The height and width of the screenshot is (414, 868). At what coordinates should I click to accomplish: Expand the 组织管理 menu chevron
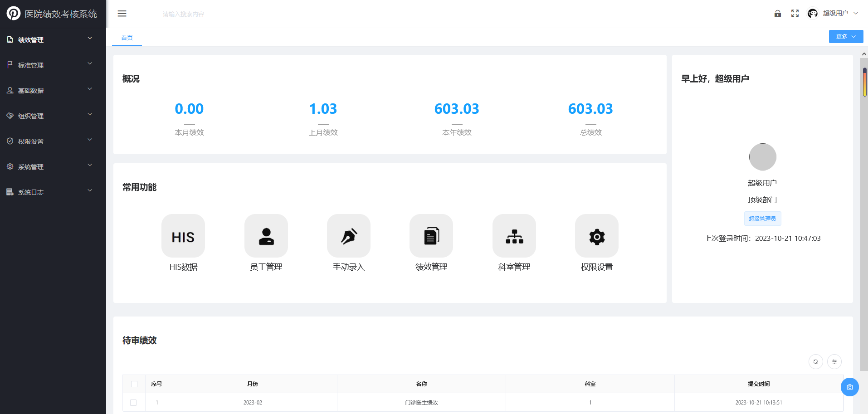[90, 114]
